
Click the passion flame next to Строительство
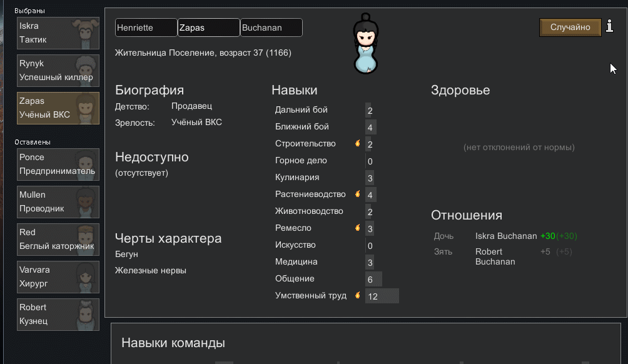click(358, 144)
